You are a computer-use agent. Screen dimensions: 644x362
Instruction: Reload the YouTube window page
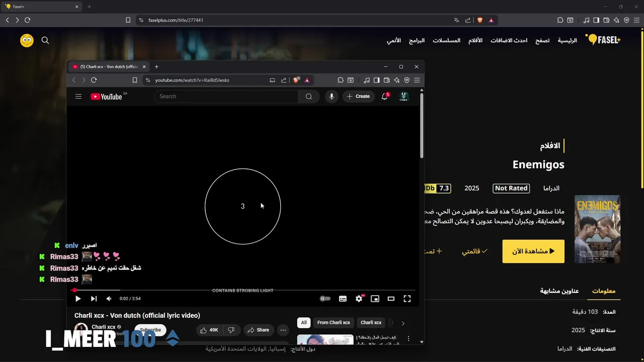[94, 80]
